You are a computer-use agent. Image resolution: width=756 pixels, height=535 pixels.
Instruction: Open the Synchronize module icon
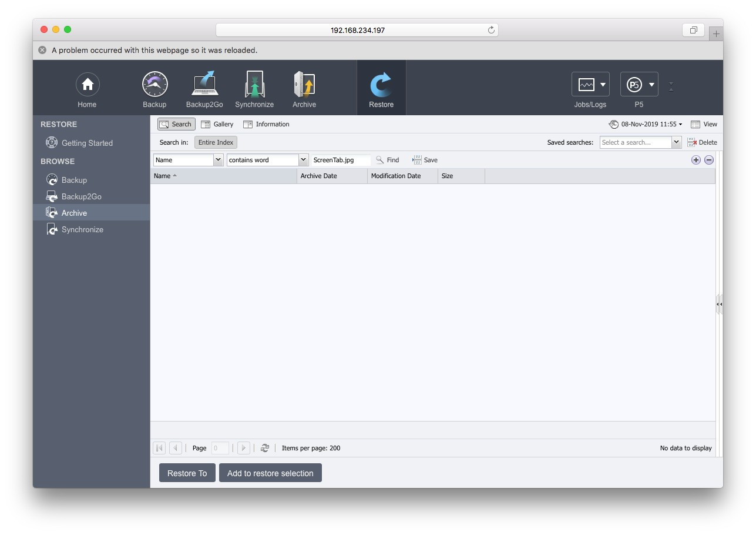click(x=254, y=85)
